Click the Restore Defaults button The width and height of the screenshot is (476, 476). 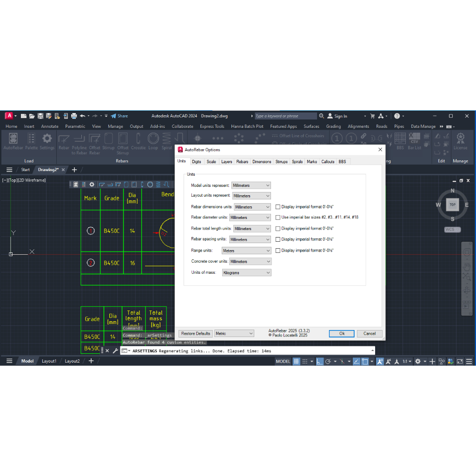196,334
